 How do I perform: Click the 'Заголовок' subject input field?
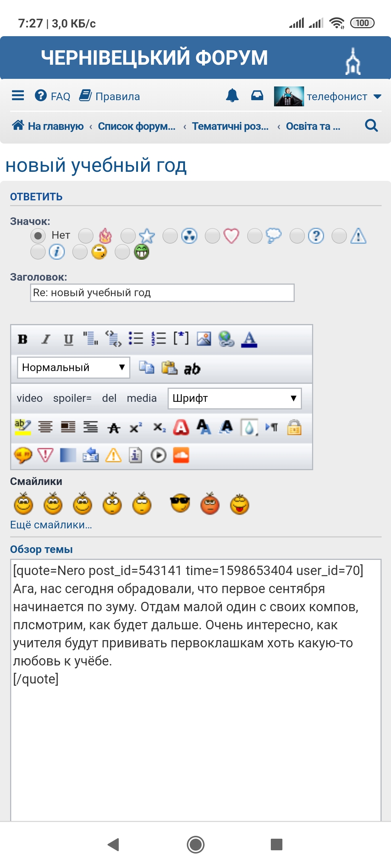pyautogui.click(x=162, y=293)
